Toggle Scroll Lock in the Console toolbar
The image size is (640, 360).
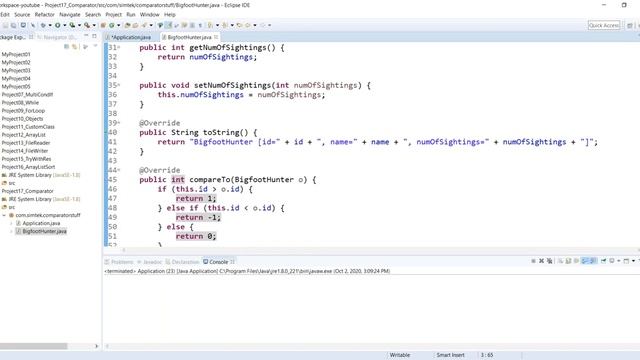568,261
